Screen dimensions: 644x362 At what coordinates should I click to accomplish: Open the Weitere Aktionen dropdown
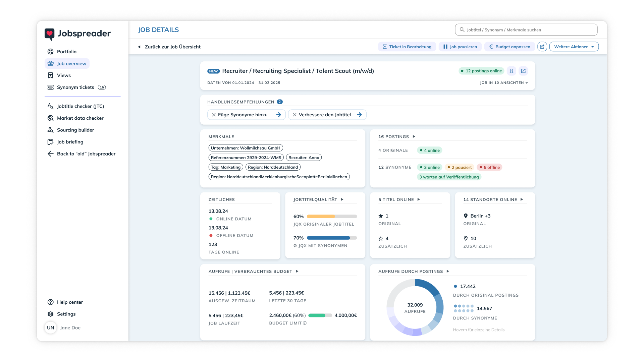pyautogui.click(x=574, y=47)
